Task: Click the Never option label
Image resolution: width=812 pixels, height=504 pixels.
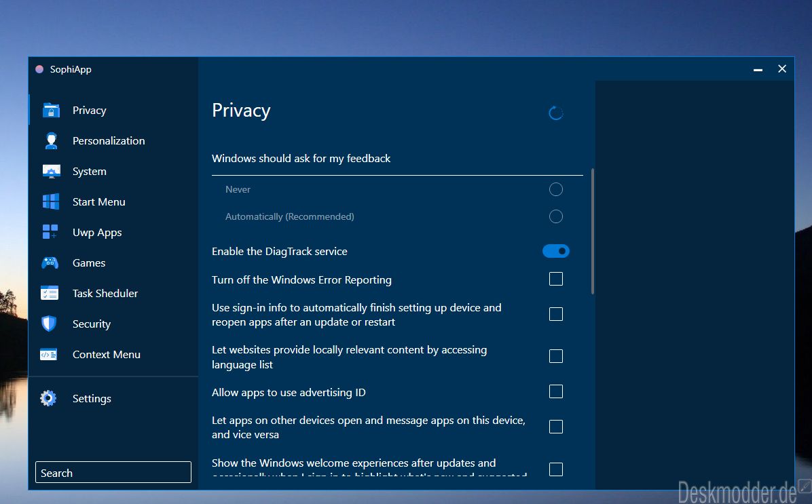Action: (x=238, y=189)
